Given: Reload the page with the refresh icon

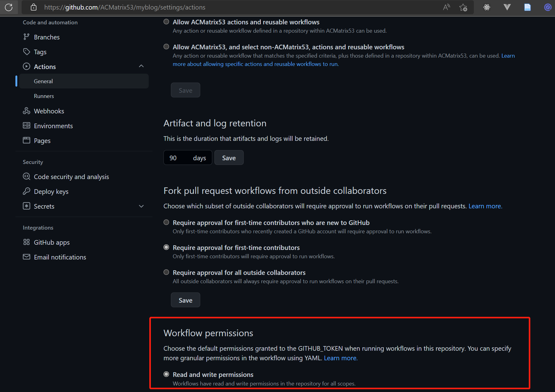Looking at the screenshot, I should point(9,7).
